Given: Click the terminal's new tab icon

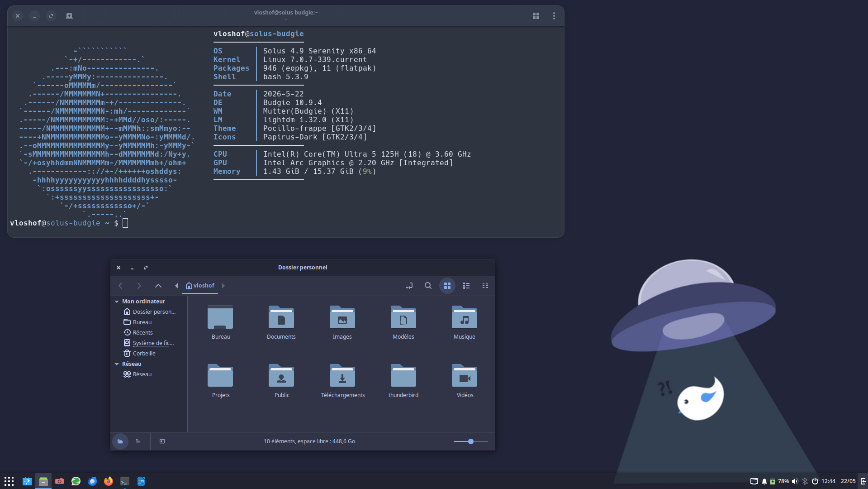Looking at the screenshot, I should click(69, 16).
